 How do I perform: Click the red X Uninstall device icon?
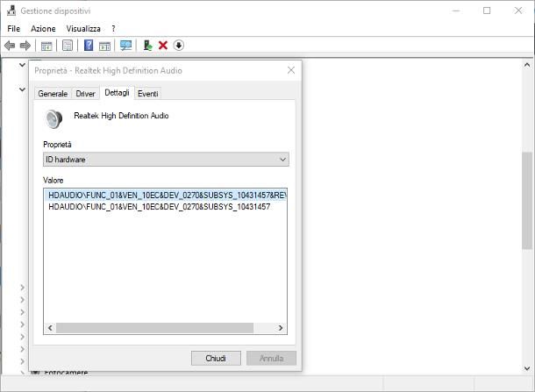(163, 46)
